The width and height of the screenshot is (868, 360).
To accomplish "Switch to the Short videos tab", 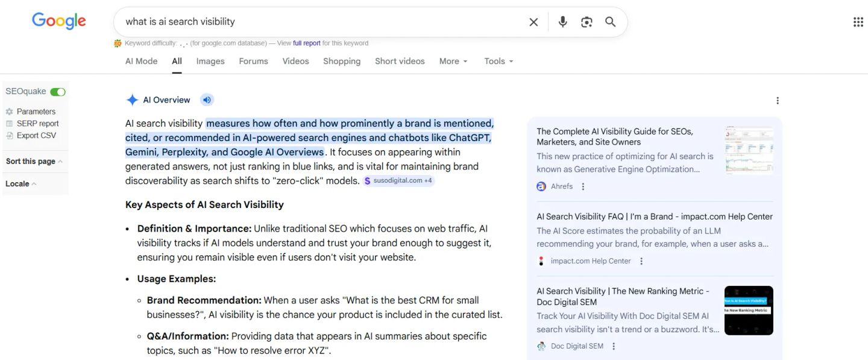I will coord(400,61).
